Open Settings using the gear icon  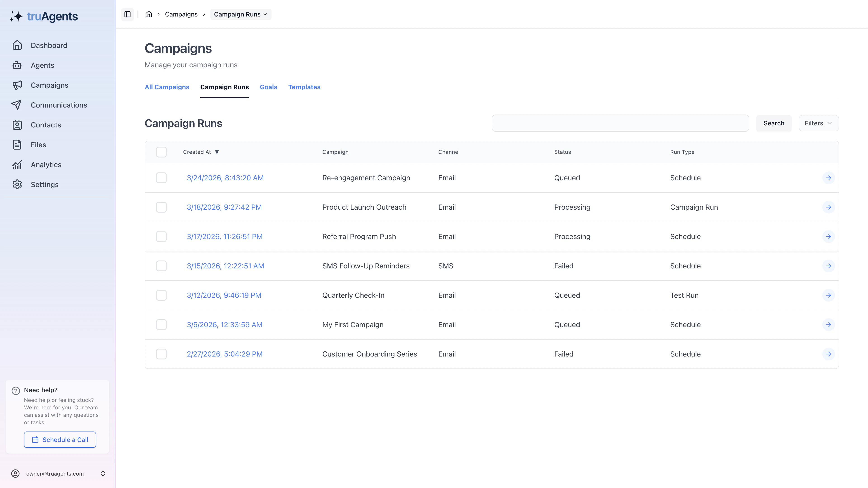pos(17,184)
